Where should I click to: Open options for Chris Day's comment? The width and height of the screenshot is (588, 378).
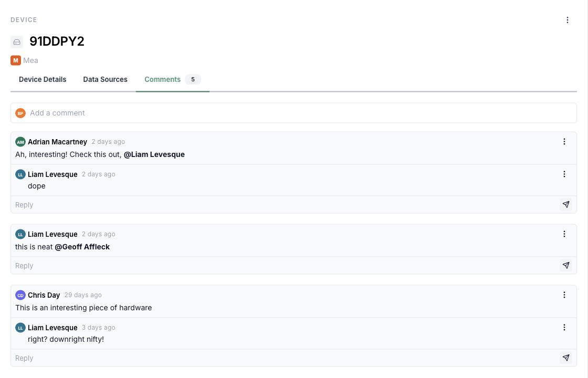(x=564, y=295)
